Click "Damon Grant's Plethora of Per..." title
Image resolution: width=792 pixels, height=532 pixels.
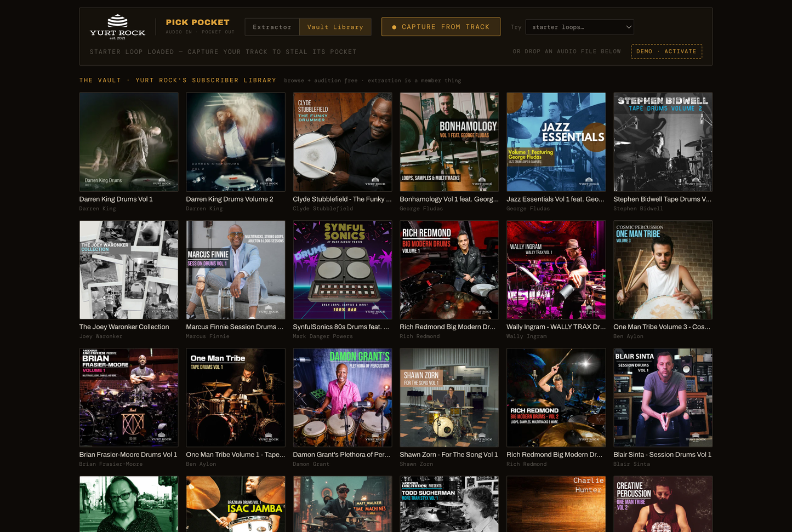(342, 455)
